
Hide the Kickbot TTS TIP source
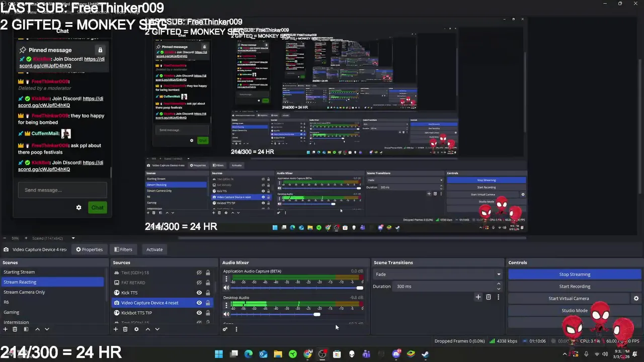click(x=199, y=313)
